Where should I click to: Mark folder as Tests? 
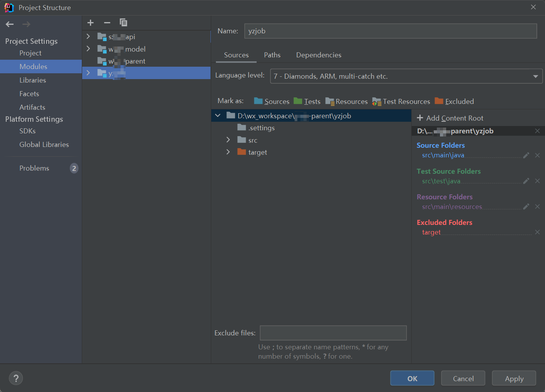307,101
